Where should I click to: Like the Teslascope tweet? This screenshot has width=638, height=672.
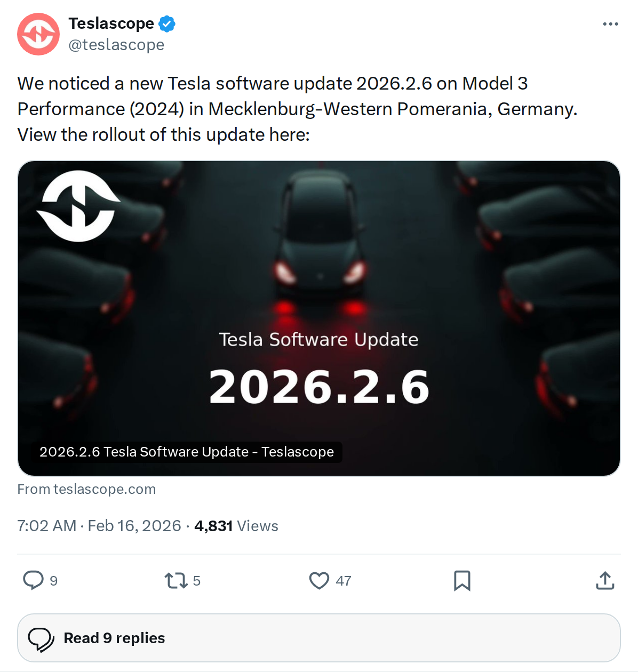point(320,581)
